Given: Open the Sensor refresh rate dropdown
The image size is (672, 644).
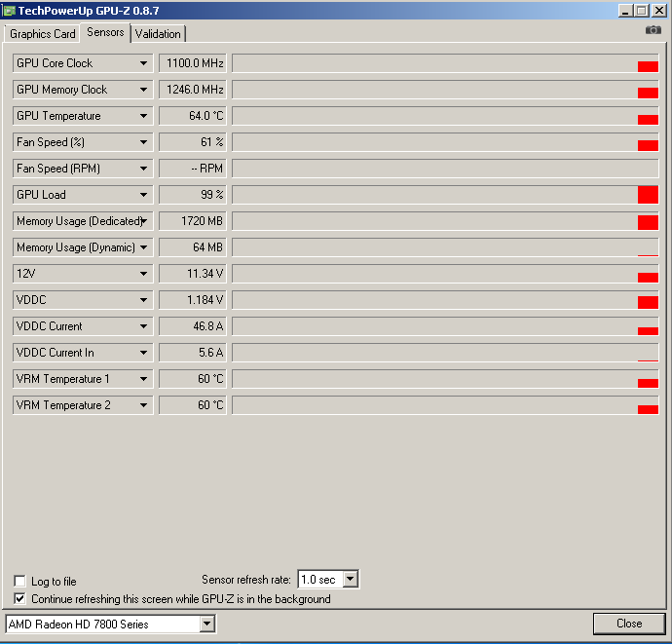Looking at the screenshot, I should click(351, 580).
